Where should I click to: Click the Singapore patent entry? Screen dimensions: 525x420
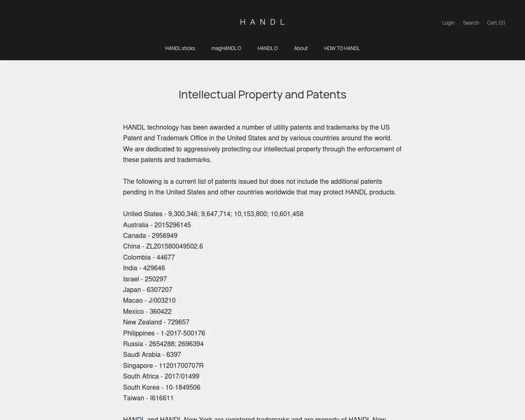click(x=163, y=365)
